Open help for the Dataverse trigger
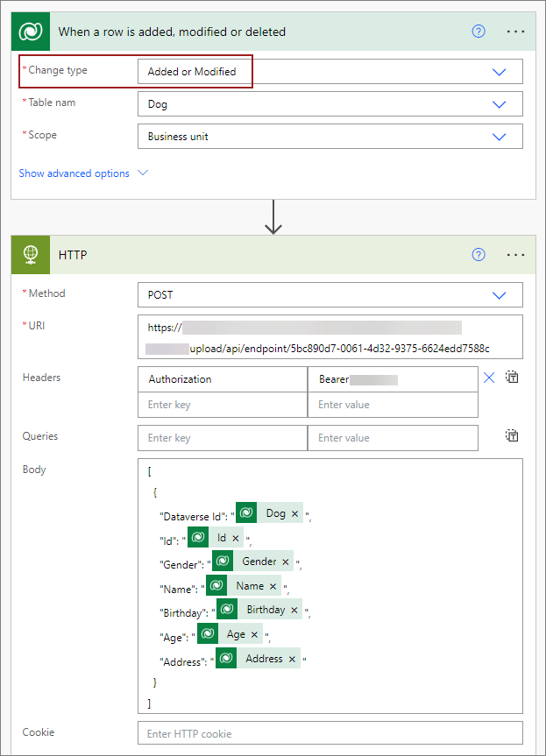Image resolution: width=546 pixels, height=756 pixels. (479, 31)
